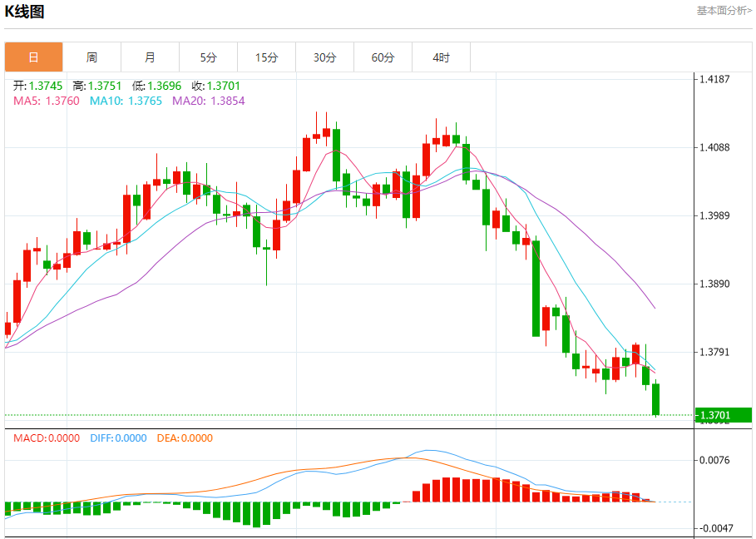Click the K线图 panel title
The height and width of the screenshot is (539, 756).
pos(25,12)
